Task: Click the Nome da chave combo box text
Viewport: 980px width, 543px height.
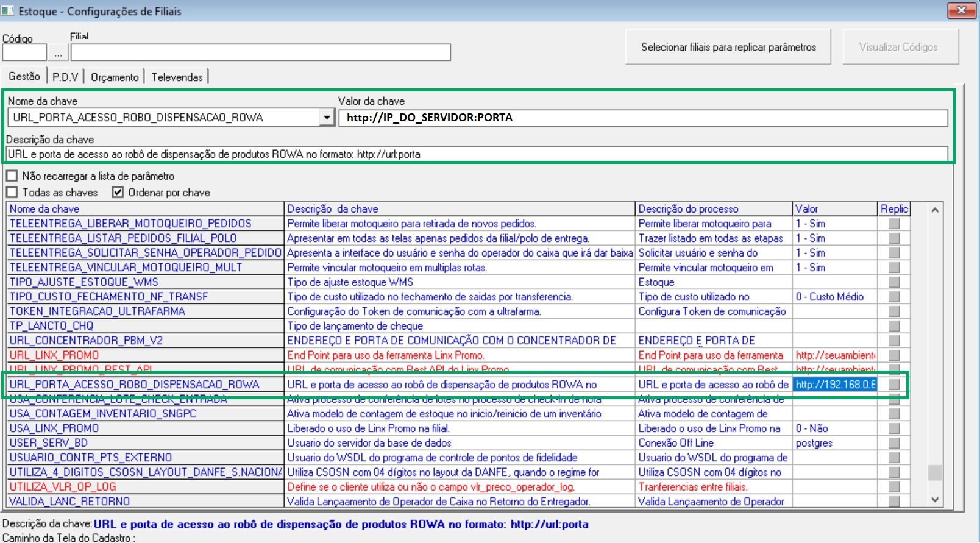Action: [x=163, y=117]
